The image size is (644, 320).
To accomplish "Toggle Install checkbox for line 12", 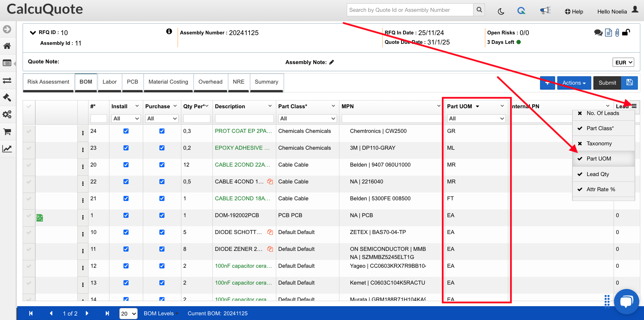I will click(126, 266).
